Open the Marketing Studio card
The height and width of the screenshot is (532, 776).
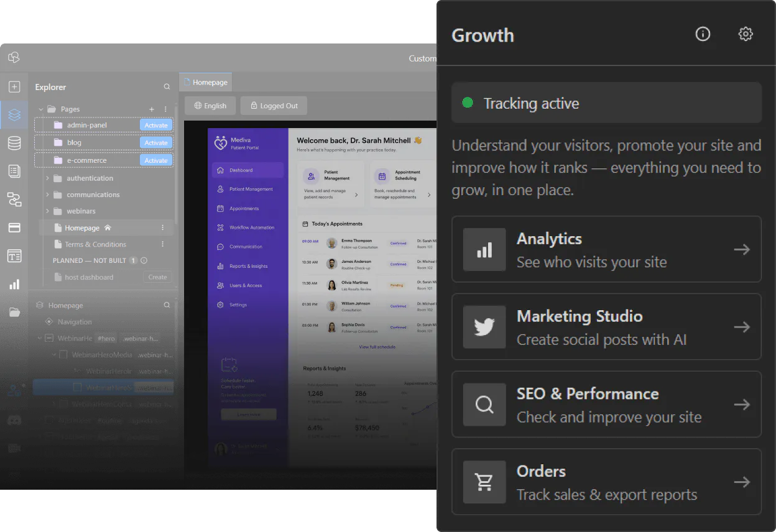606,327
